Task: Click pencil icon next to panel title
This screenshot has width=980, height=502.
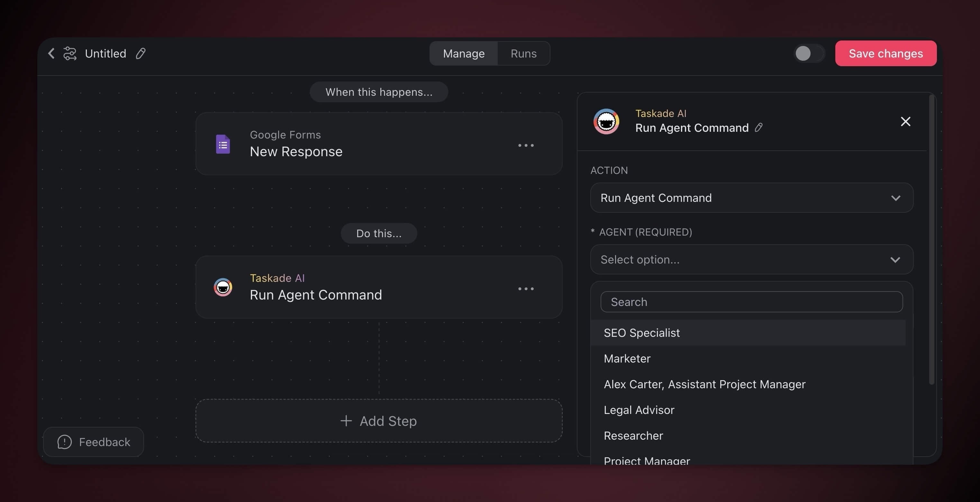Action: 758,127
